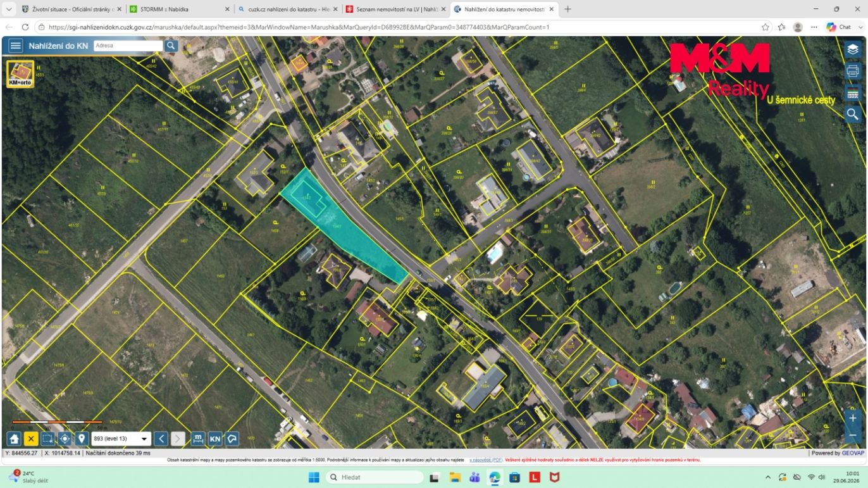Activate the zoom-to-rectangle selection tool
Image resolution: width=868 pixels, height=488 pixels.
click(48, 439)
